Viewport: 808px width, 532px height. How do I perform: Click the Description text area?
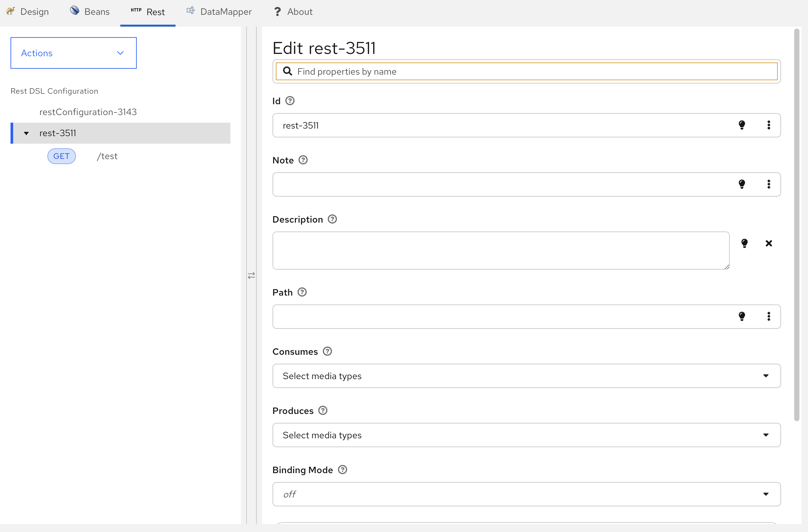click(x=501, y=251)
